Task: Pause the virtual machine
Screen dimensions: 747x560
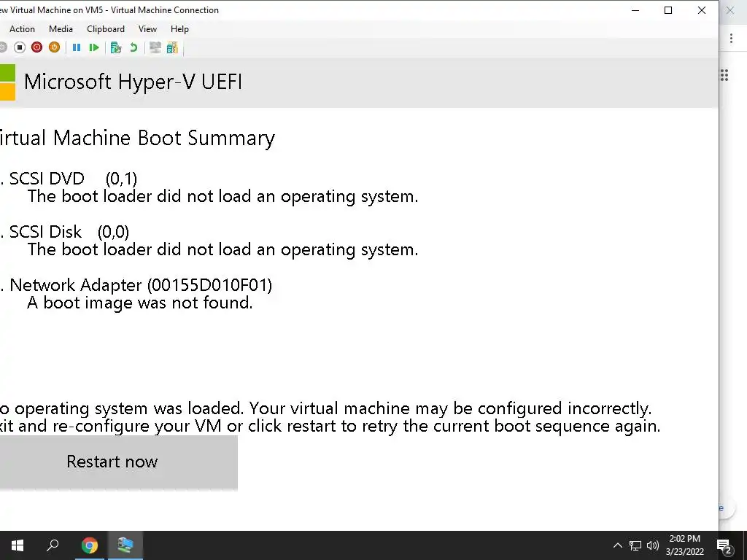Action: 76,47
